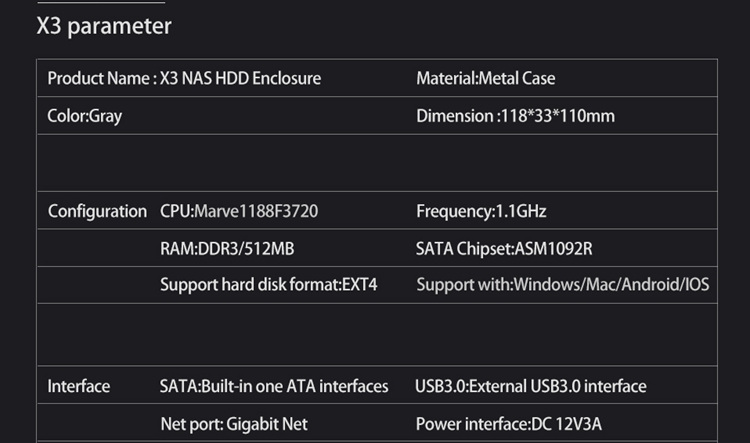Select the Dimension 118*33*110mm text
The image size is (750, 443).
click(515, 116)
